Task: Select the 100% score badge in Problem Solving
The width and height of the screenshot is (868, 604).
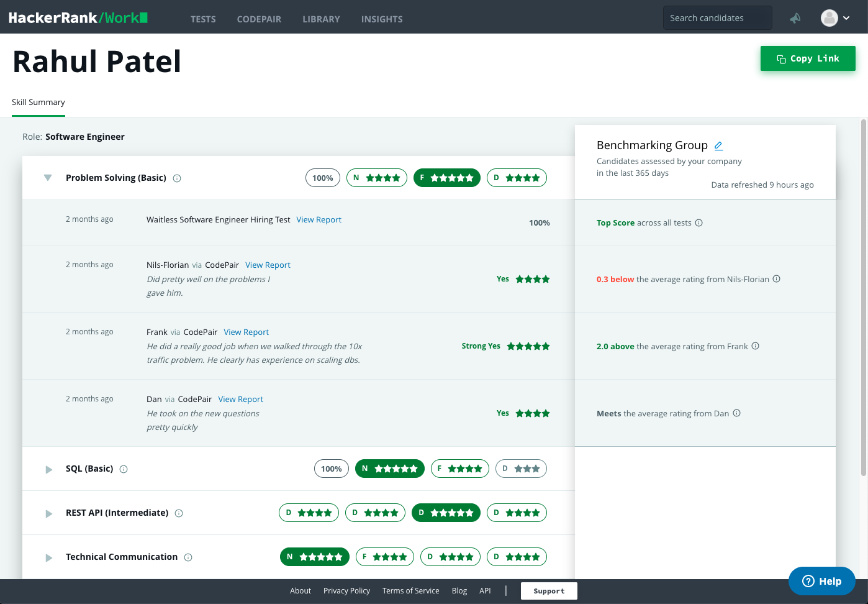Action: coord(323,178)
